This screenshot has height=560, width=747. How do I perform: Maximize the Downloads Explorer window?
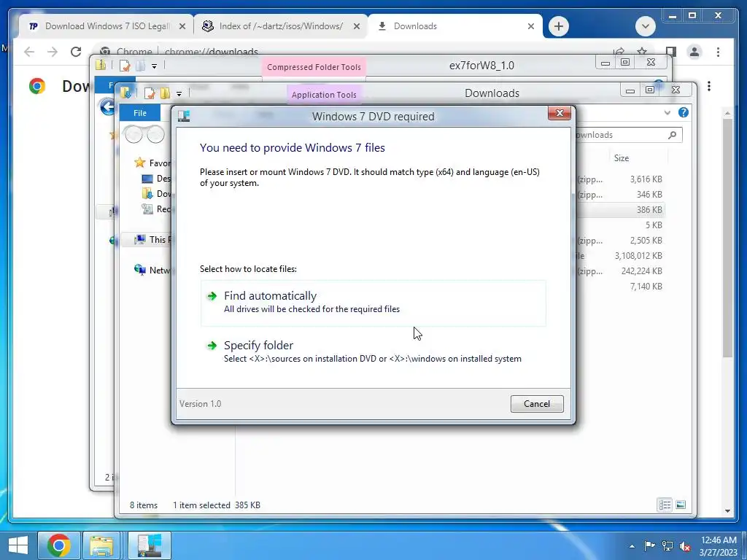pyautogui.click(x=650, y=90)
